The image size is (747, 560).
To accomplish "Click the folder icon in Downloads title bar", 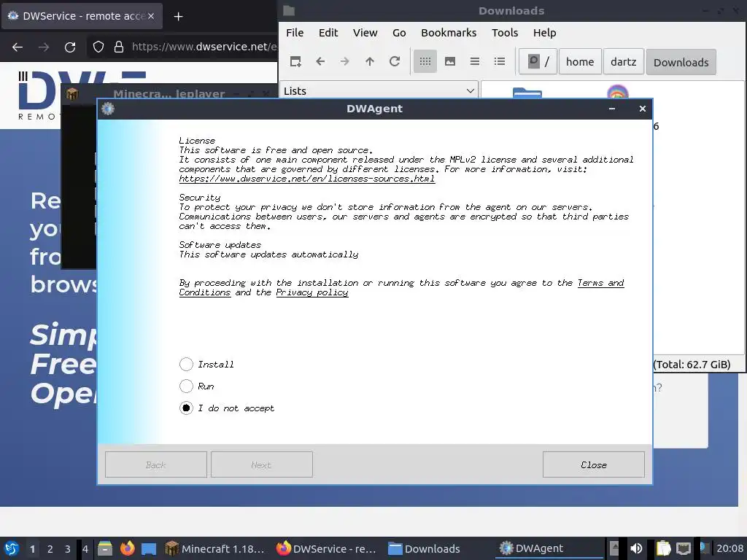I will [x=289, y=10].
